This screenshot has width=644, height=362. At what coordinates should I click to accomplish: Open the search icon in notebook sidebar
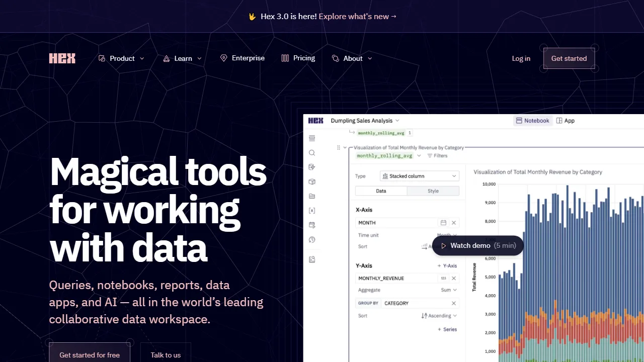tap(312, 153)
